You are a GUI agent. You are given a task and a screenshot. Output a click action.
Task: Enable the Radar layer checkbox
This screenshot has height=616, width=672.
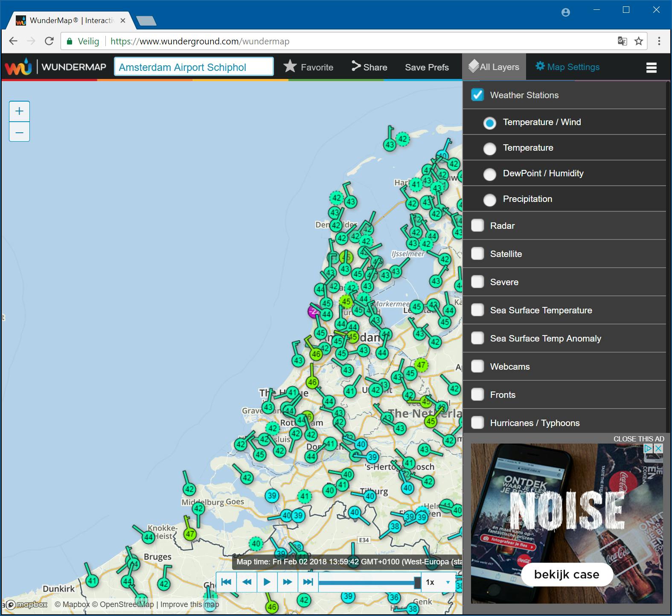[477, 225]
